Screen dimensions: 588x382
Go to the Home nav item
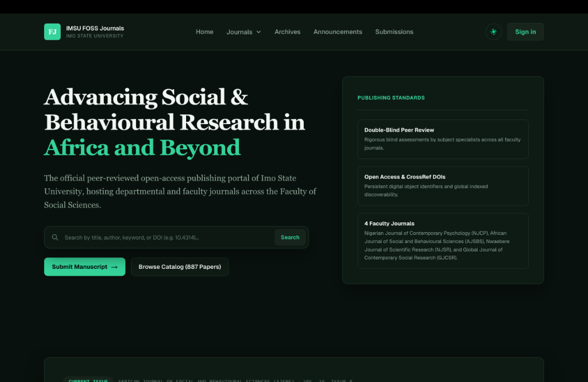(x=204, y=32)
